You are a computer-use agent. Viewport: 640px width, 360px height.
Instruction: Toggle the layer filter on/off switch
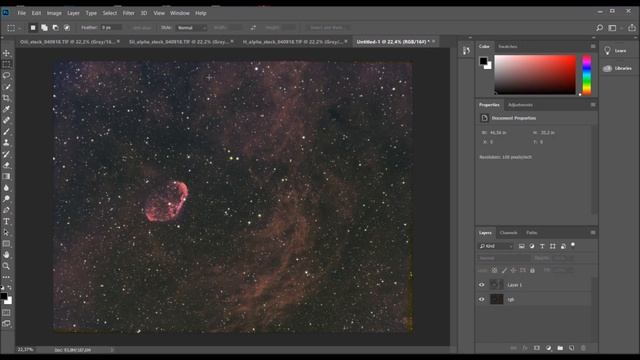coord(573,245)
